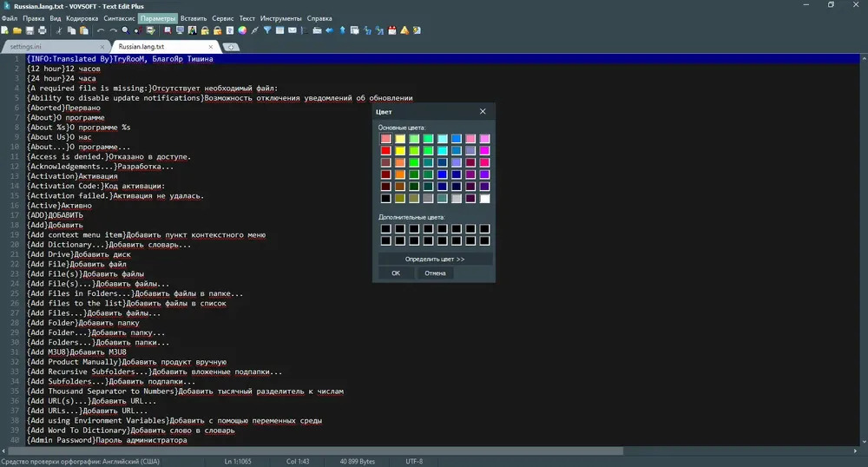Click the envelope Email toolbar icon
This screenshot has height=467, width=868.
tap(293, 30)
